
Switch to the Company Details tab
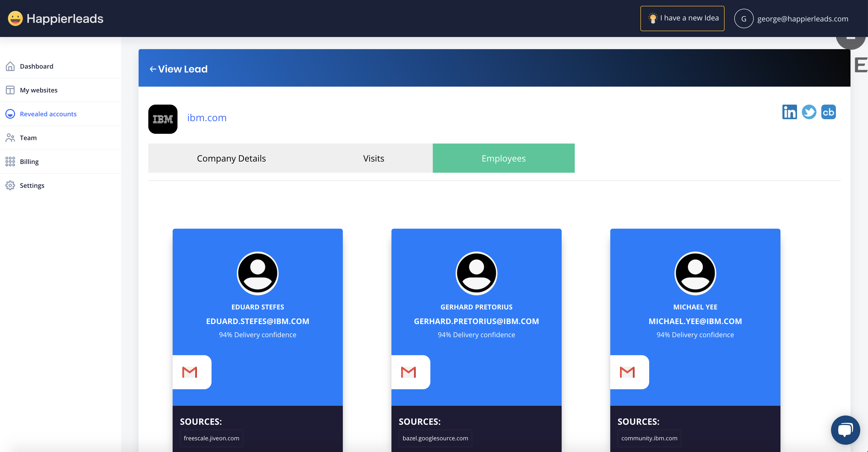coord(231,158)
